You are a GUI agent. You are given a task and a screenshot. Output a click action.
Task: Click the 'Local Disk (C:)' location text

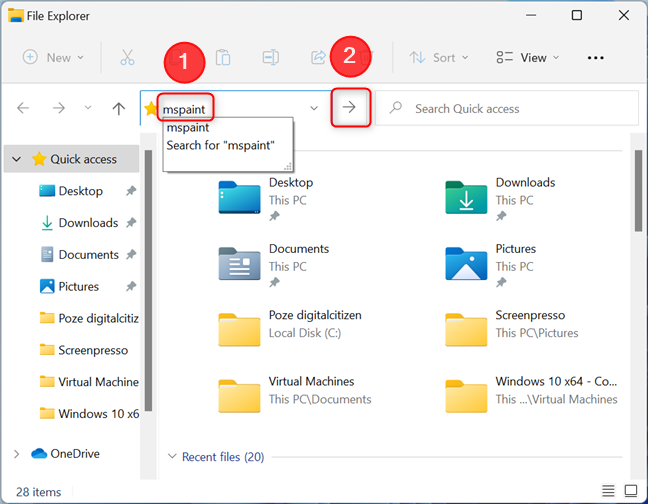305,333
